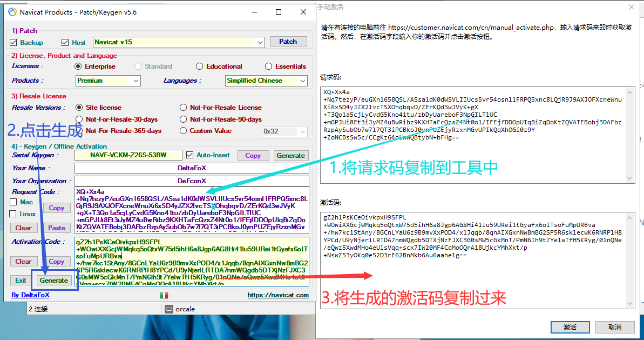Click the Your Name input field

pos(192,168)
